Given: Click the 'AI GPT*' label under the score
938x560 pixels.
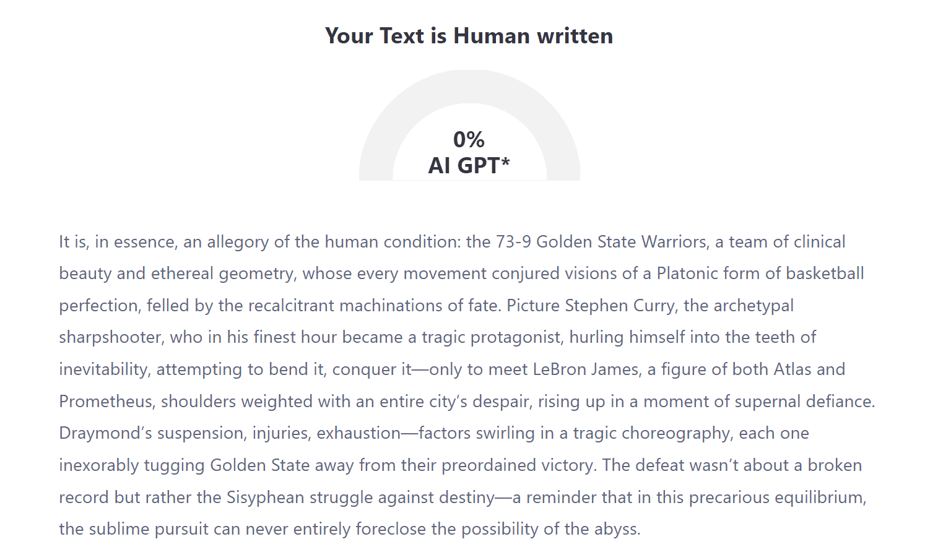Looking at the screenshot, I should point(469,165).
